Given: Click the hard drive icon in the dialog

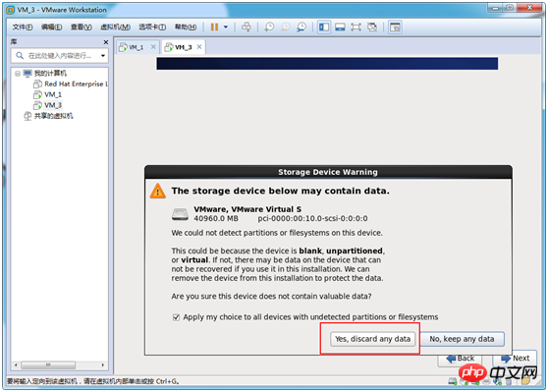Looking at the screenshot, I should pos(180,213).
